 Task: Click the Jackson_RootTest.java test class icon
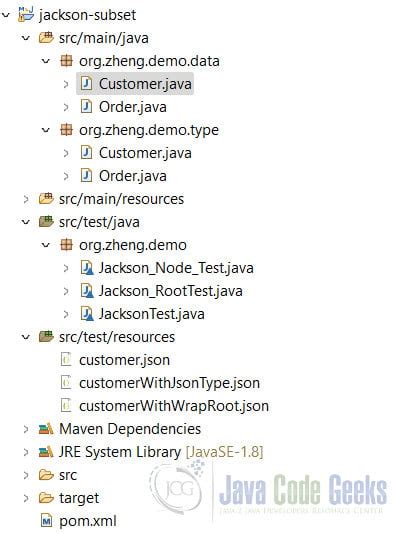pos(87,291)
